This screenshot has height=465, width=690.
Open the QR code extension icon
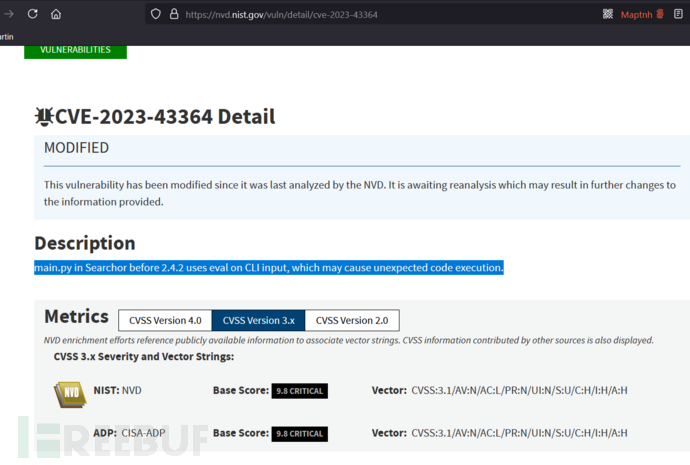(x=608, y=14)
